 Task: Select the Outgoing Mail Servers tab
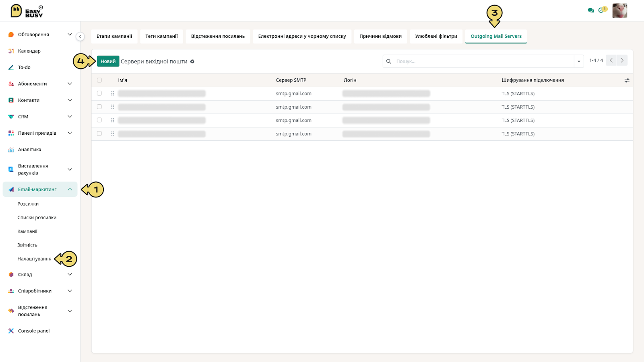point(496,36)
